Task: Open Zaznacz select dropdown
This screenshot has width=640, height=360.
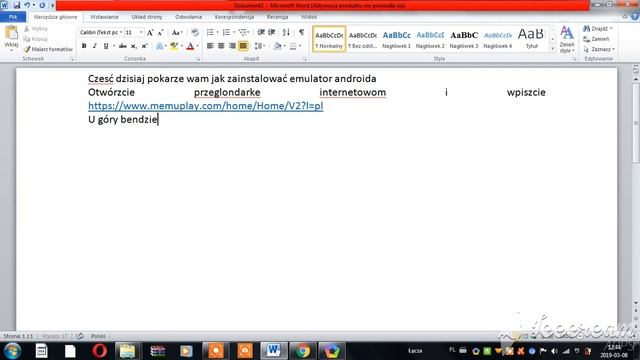Action: [599, 49]
